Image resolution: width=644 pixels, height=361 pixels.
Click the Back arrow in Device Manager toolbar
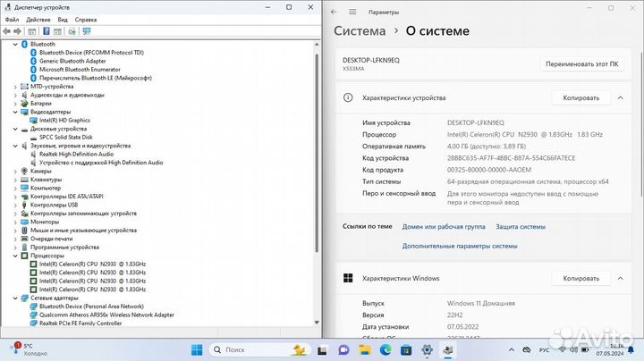6,31
